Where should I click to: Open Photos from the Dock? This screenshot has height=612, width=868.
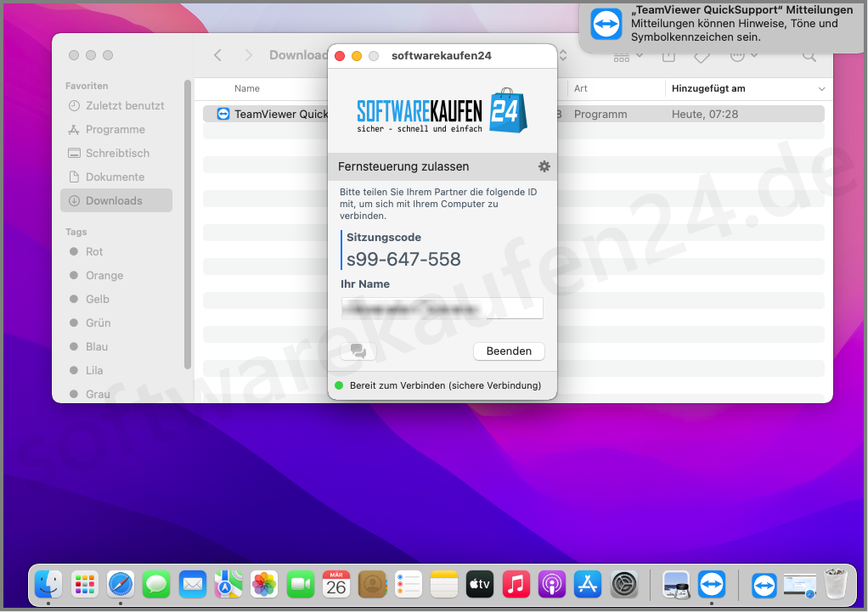[x=265, y=584]
